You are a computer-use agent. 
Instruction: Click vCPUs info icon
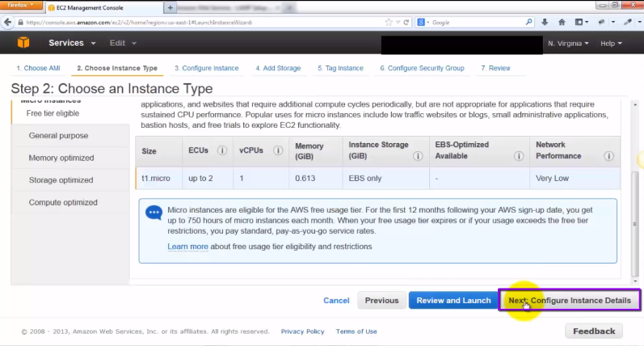point(278,150)
